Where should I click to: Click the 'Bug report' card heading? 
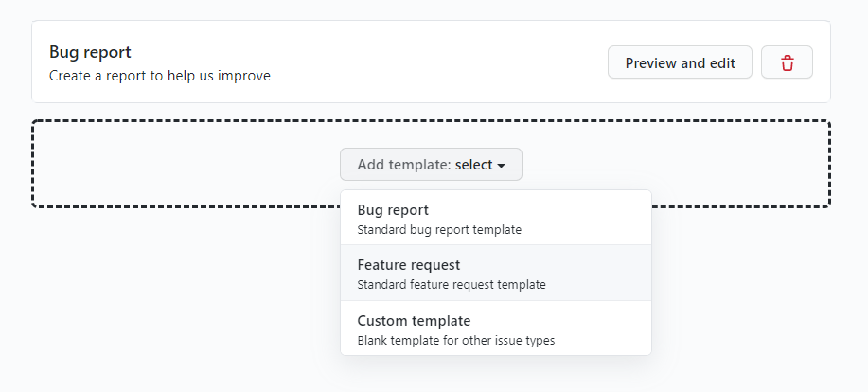coord(90,52)
